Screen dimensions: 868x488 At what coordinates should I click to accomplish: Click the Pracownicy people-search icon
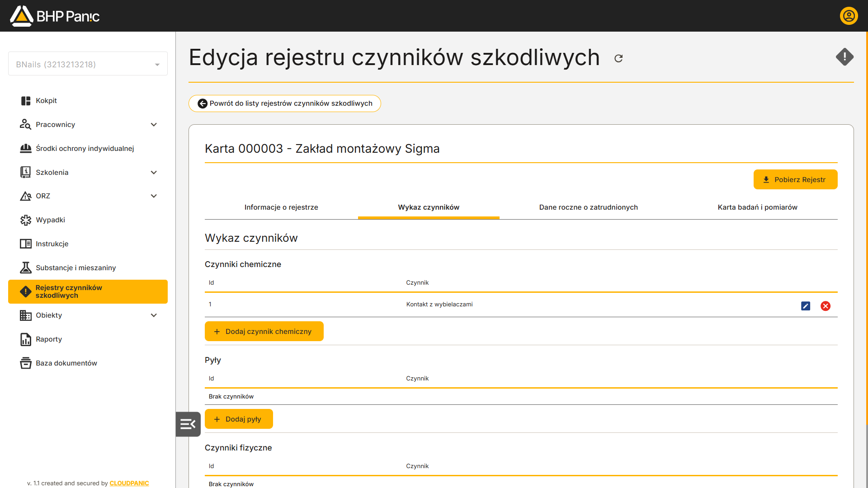[x=26, y=125]
